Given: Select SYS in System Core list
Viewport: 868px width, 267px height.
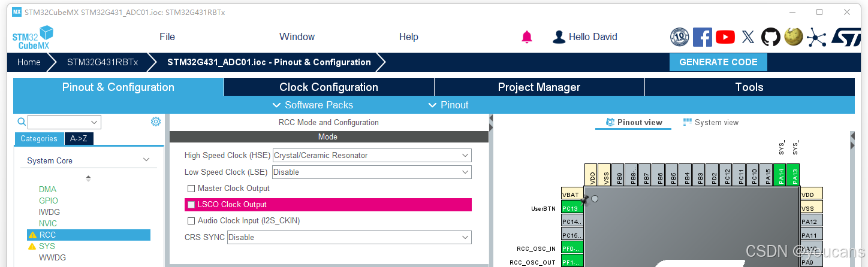Looking at the screenshot, I should pyautogui.click(x=47, y=246).
